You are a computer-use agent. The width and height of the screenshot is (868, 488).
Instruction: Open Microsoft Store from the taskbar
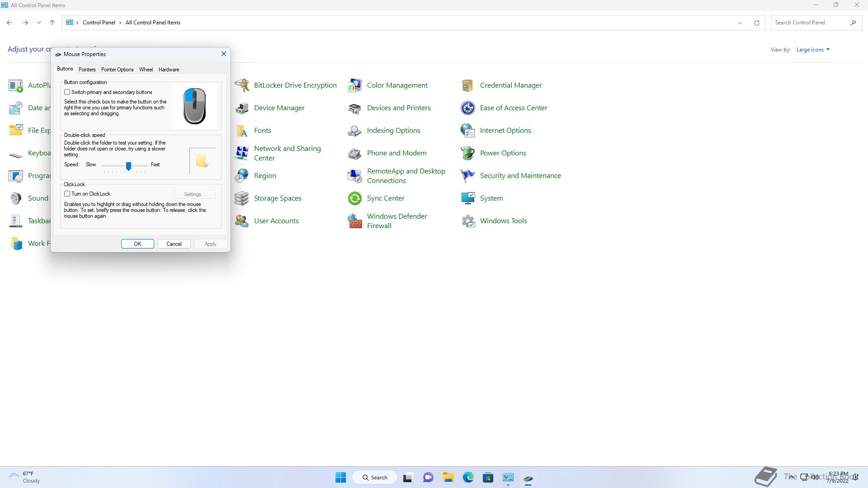pyautogui.click(x=488, y=478)
